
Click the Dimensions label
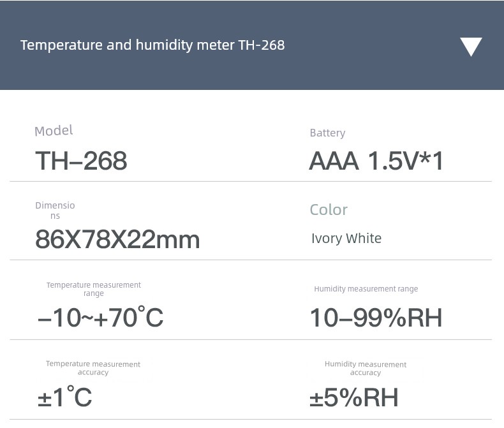(x=55, y=210)
